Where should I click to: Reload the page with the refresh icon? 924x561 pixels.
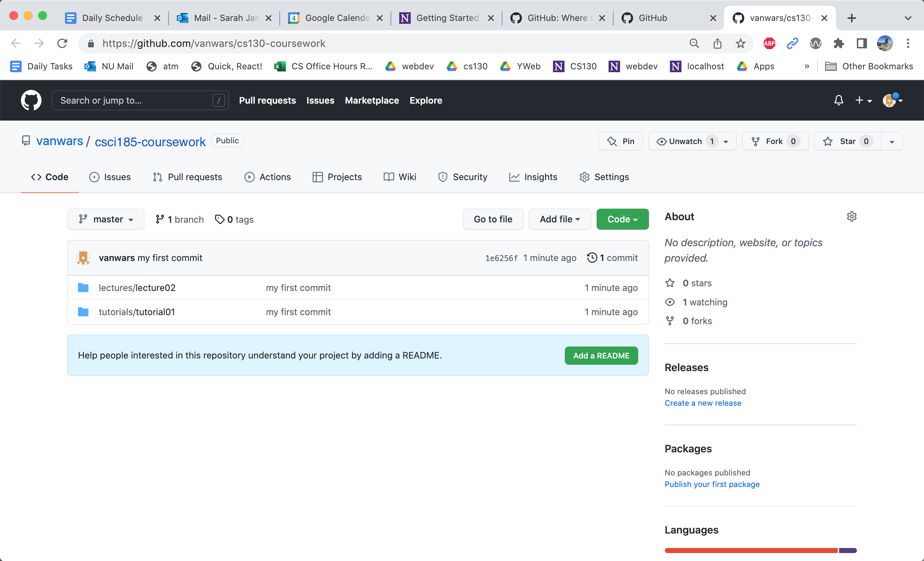point(62,43)
